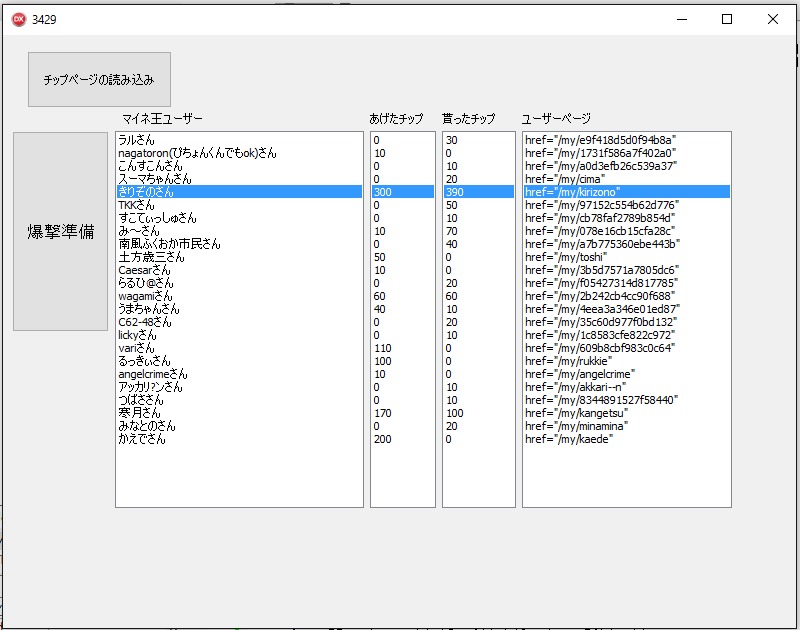
Task: Minimize the 3429 window
Action: click(x=681, y=18)
